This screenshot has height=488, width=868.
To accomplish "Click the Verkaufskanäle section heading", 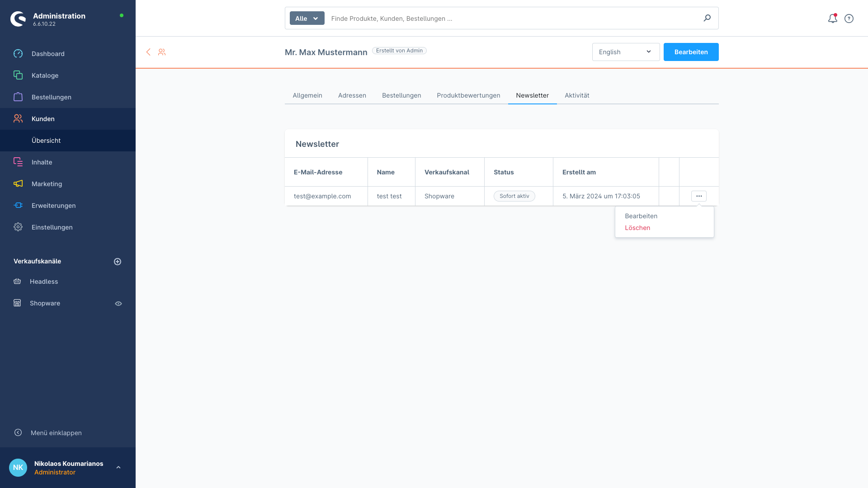I will tap(37, 261).
